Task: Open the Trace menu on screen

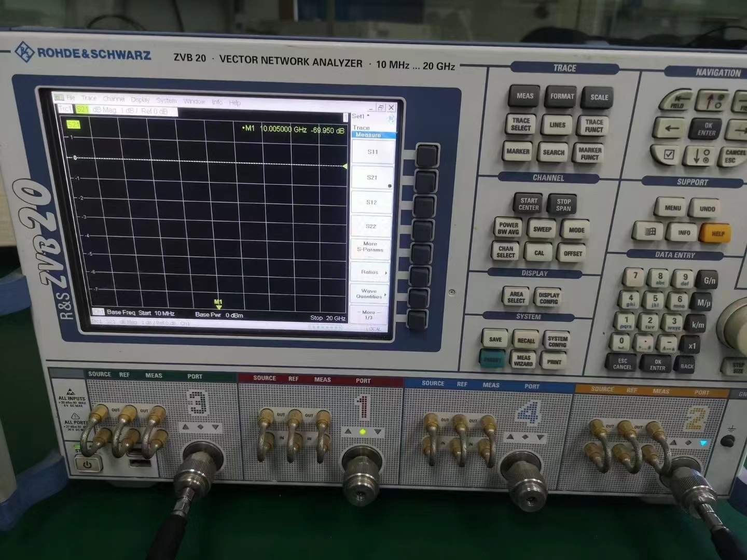Action: tap(89, 98)
